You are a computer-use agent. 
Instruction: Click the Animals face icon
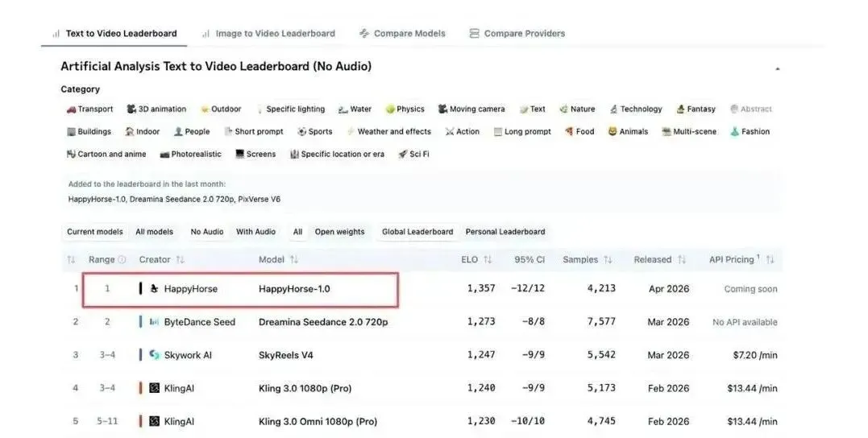[x=613, y=131]
